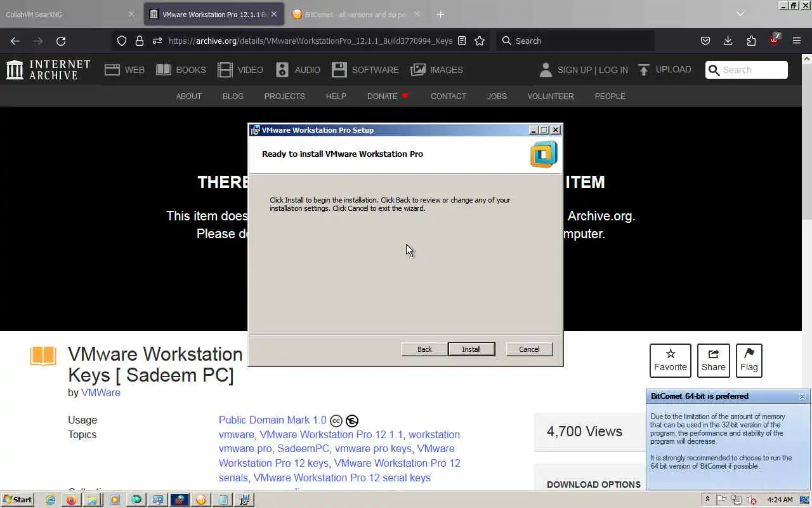
Task: Open the VIDEO section
Action: [240, 70]
